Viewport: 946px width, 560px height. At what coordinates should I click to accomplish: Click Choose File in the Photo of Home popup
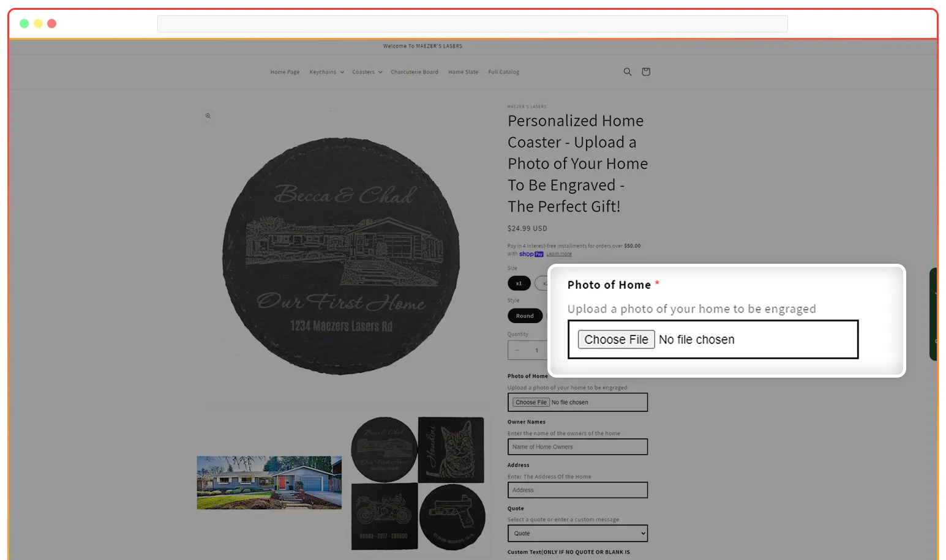[x=615, y=339]
